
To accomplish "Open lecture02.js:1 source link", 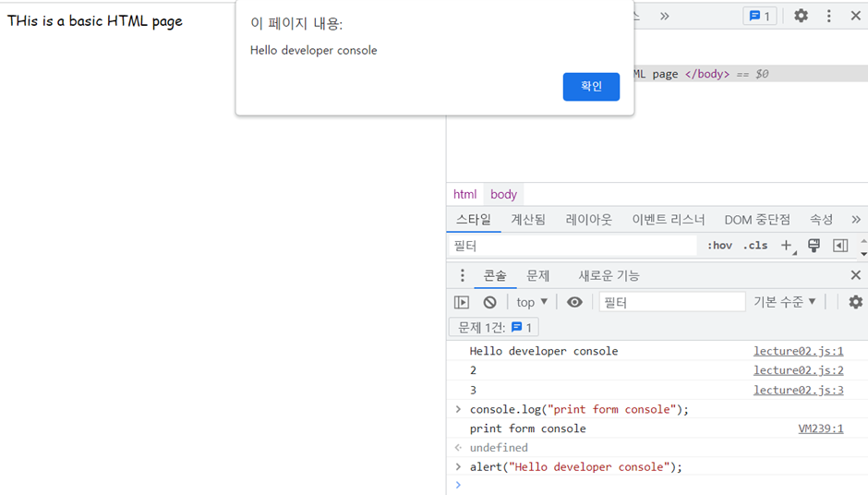I will coord(798,351).
